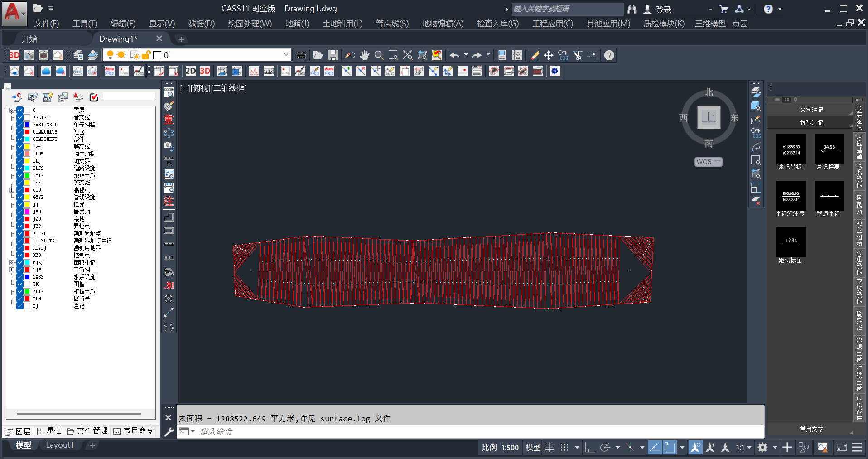This screenshot has width=868, height=459.
Task: Click the red 重 icon in side toolbar
Action: (x=169, y=120)
